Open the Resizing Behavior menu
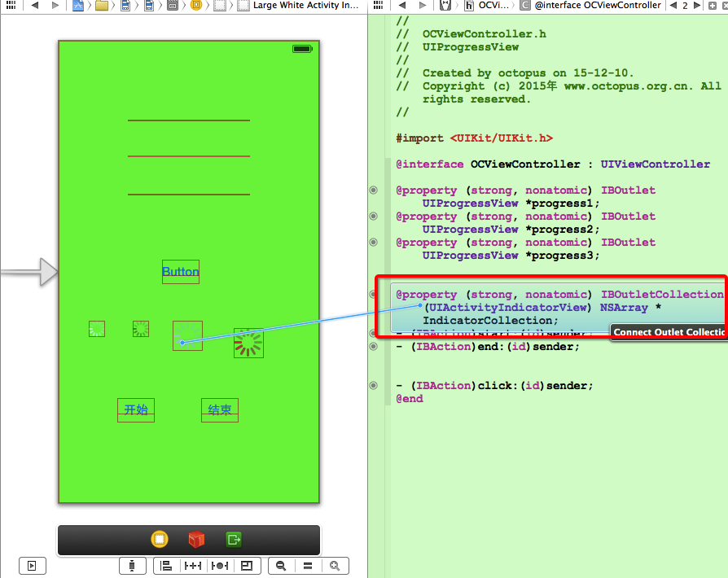The width and height of the screenshot is (728, 578). point(247,566)
